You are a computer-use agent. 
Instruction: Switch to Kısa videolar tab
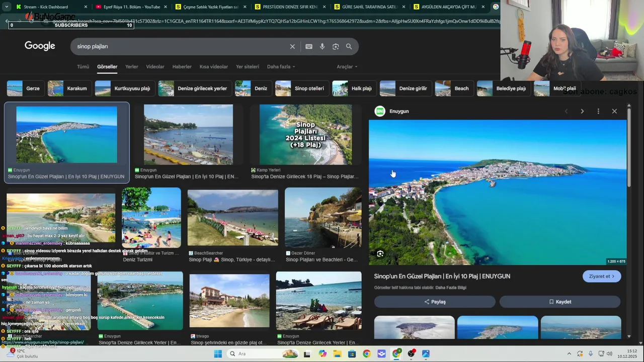pos(214,67)
